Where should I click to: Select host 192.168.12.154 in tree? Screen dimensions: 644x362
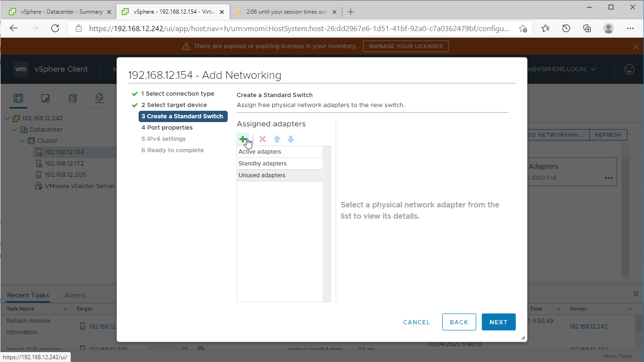click(64, 152)
